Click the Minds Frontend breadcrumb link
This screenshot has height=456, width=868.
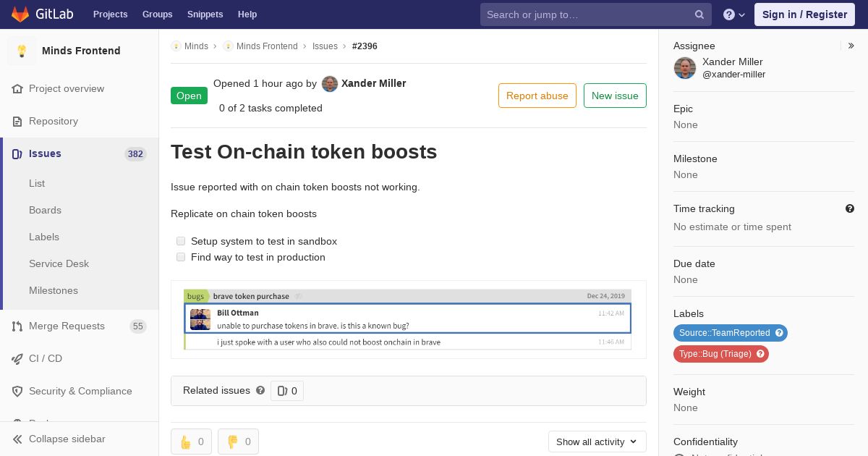coord(267,46)
